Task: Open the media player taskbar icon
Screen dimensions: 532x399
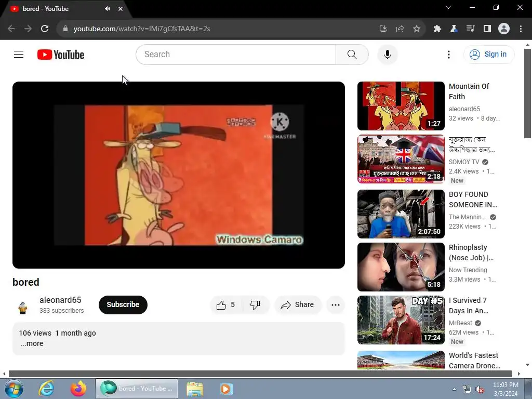Action: [x=227, y=389]
